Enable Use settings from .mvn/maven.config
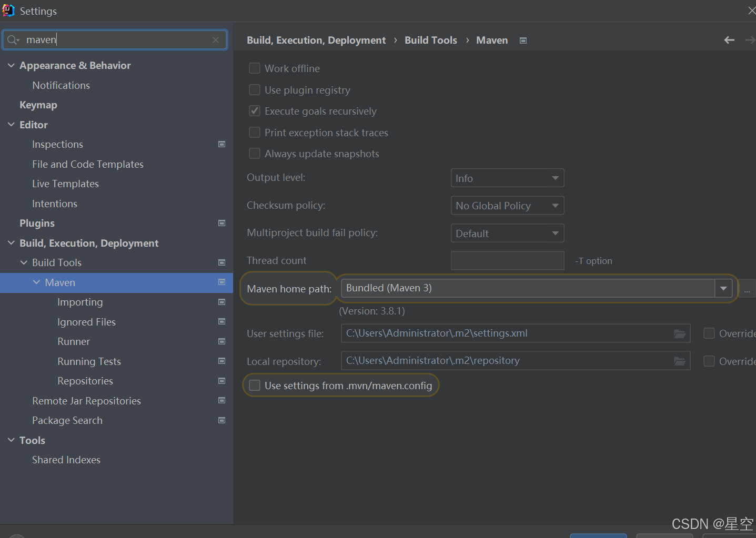Image resolution: width=756 pixels, height=538 pixels. (255, 385)
